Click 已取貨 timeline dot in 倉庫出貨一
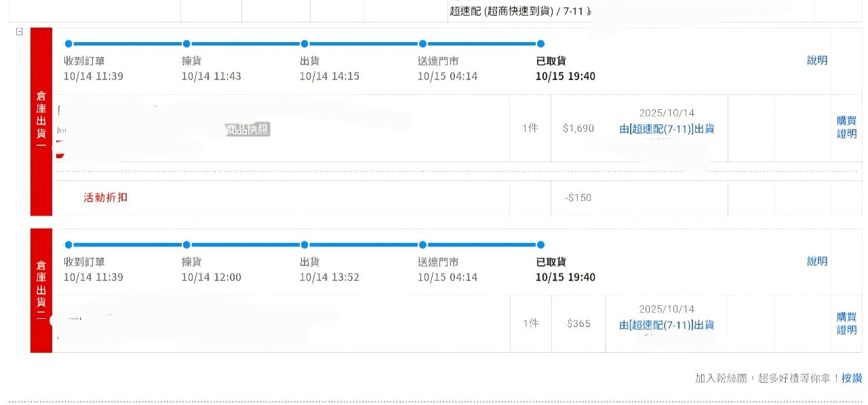The width and height of the screenshot is (868, 405). pos(540,44)
